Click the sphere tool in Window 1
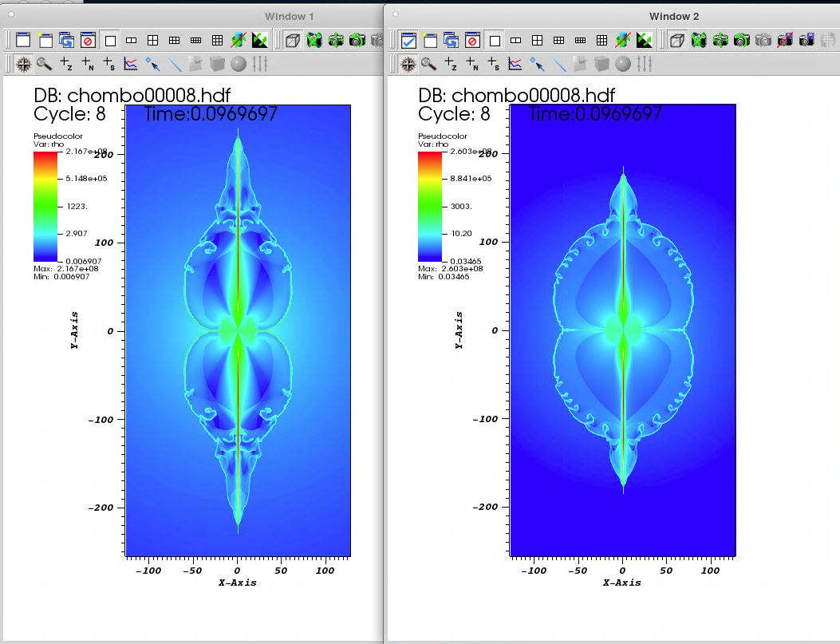Image resolution: width=840 pixels, height=644 pixels. tap(239, 65)
